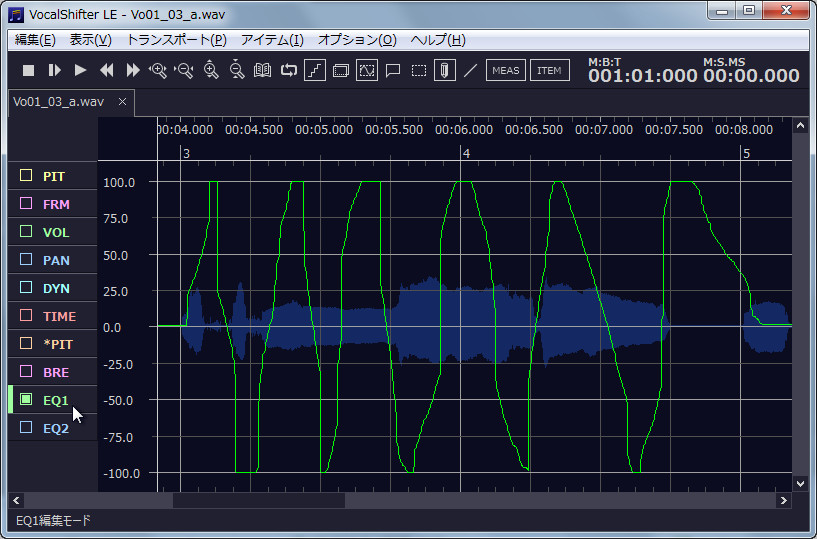Switch to FRM edit mode label
The width and height of the screenshot is (817, 539).
(56, 204)
